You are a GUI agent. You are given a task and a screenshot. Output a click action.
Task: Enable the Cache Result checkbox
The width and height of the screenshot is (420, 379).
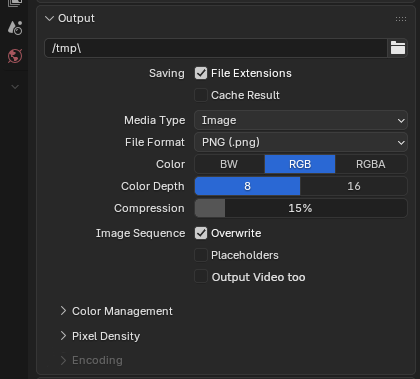(201, 95)
